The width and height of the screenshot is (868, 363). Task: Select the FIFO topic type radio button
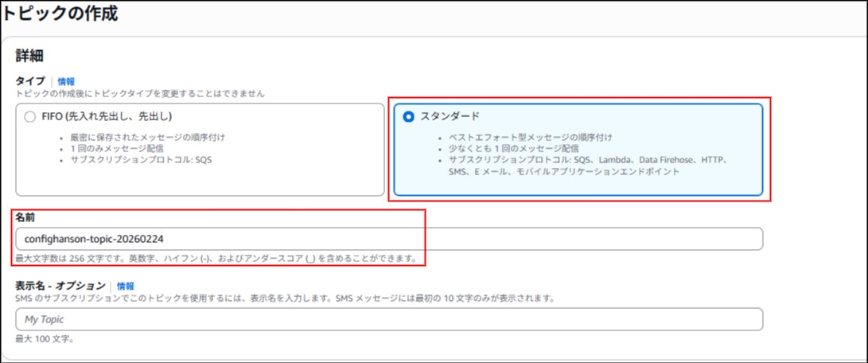point(29,116)
